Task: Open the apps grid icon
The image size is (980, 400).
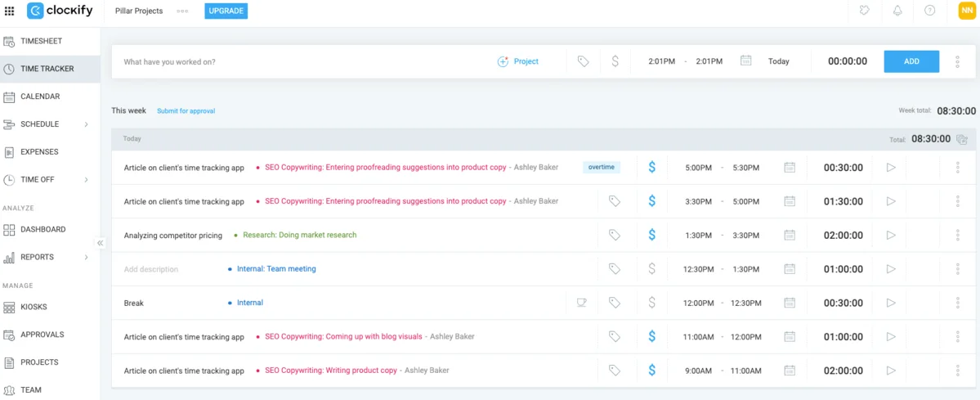Action: click(9, 11)
